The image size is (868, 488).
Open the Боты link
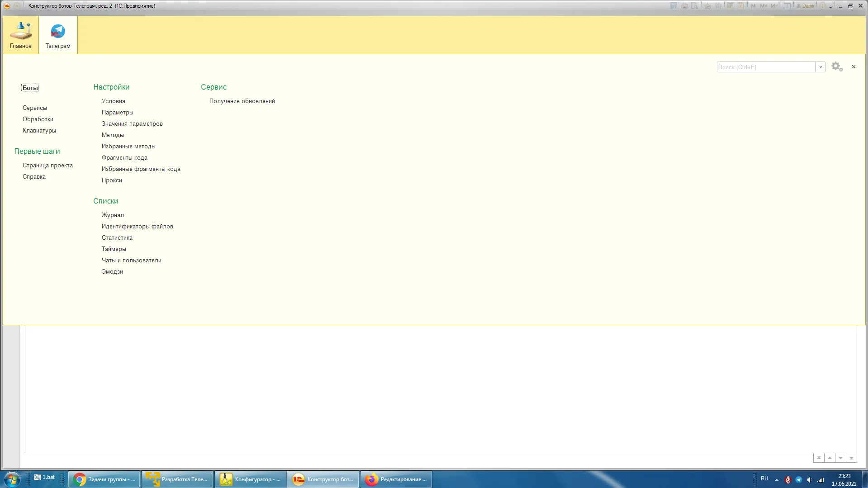[30, 88]
